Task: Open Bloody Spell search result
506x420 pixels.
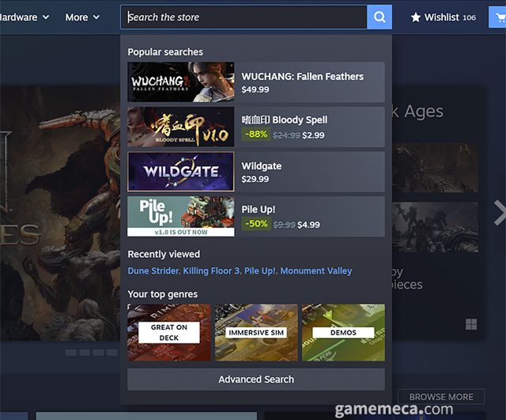Action: tap(308, 127)
